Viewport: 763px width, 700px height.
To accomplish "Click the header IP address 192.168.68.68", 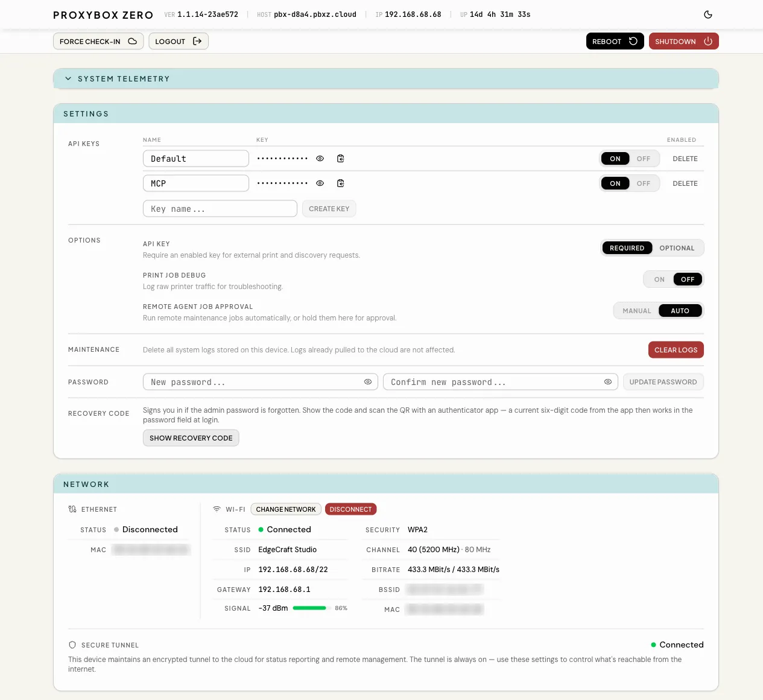I will click(x=413, y=14).
